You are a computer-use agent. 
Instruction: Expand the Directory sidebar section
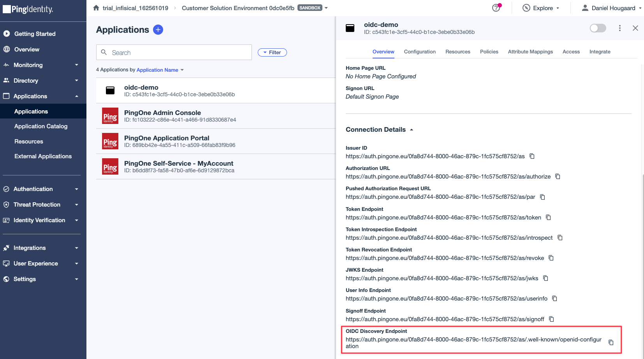point(43,81)
